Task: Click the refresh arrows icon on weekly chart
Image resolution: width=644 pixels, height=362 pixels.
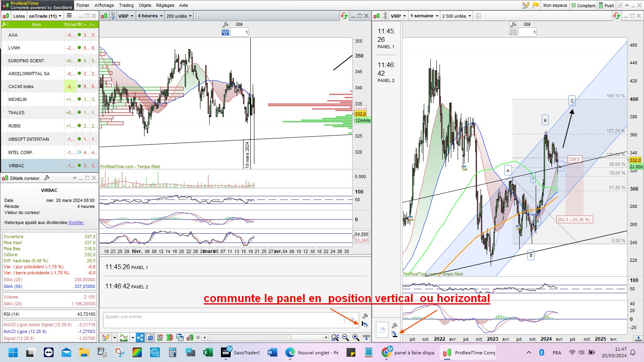Action: click(x=617, y=16)
